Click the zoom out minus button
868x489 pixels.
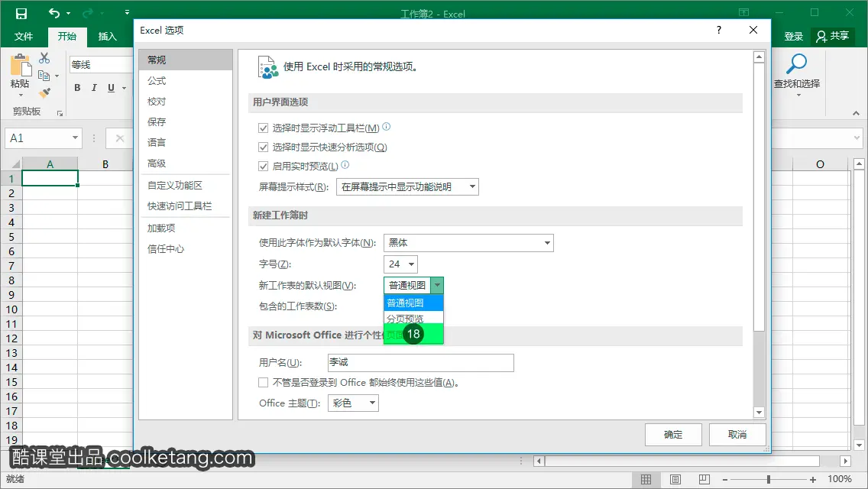pos(724,480)
